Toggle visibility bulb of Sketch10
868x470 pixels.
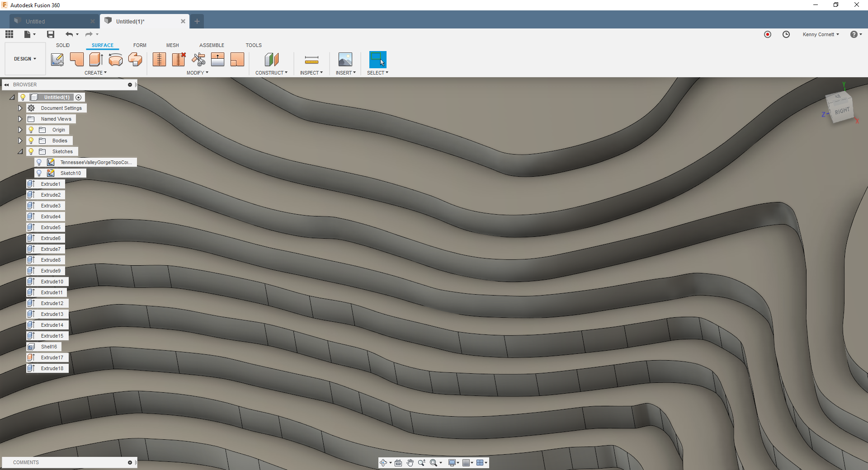click(39, 173)
